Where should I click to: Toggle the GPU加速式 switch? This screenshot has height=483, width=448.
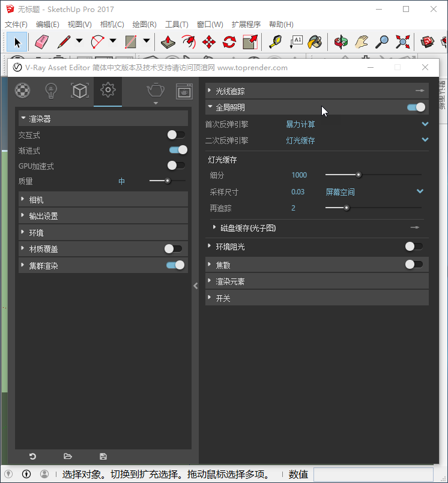[x=177, y=166]
